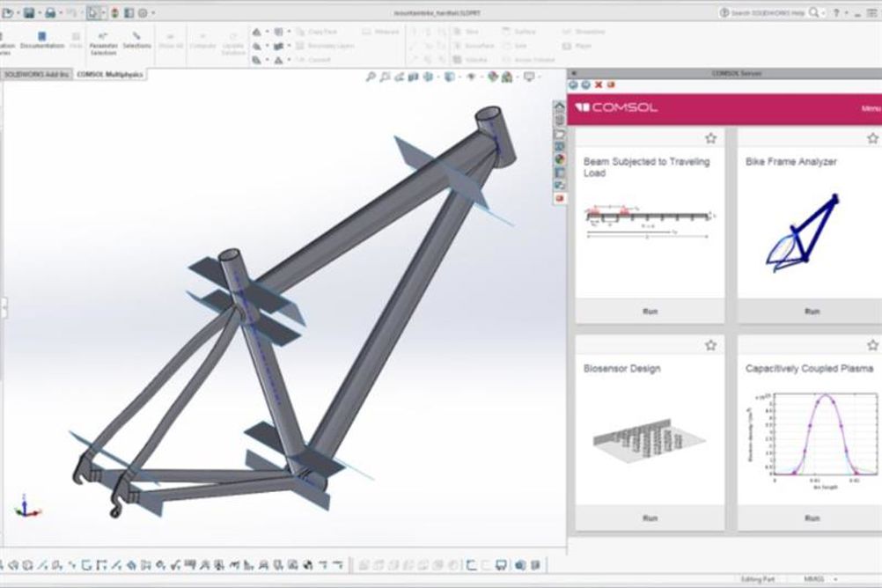Screen dimensions: 882x588
Task: Click the red X stop icon in COMSOL pane
Action: point(599,85)
